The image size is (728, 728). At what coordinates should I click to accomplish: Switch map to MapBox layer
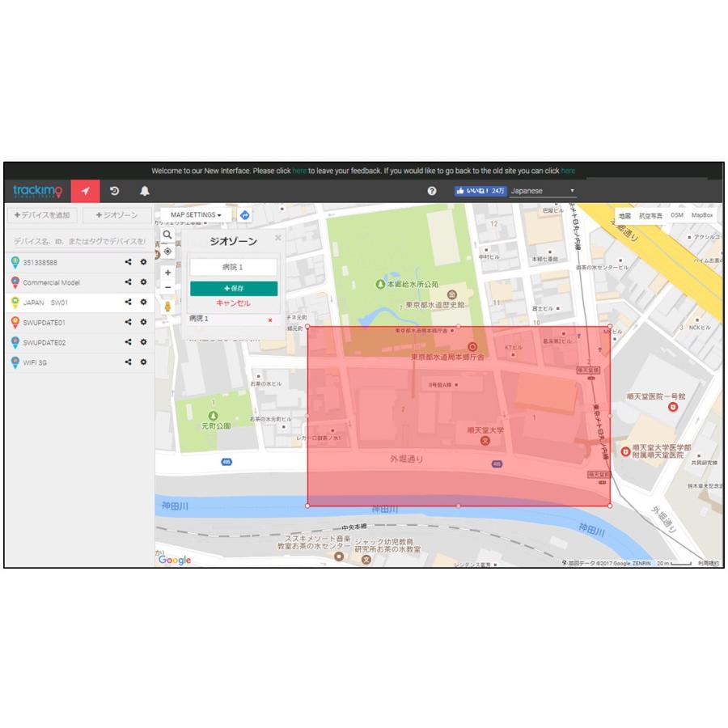(x=701, y=216)
